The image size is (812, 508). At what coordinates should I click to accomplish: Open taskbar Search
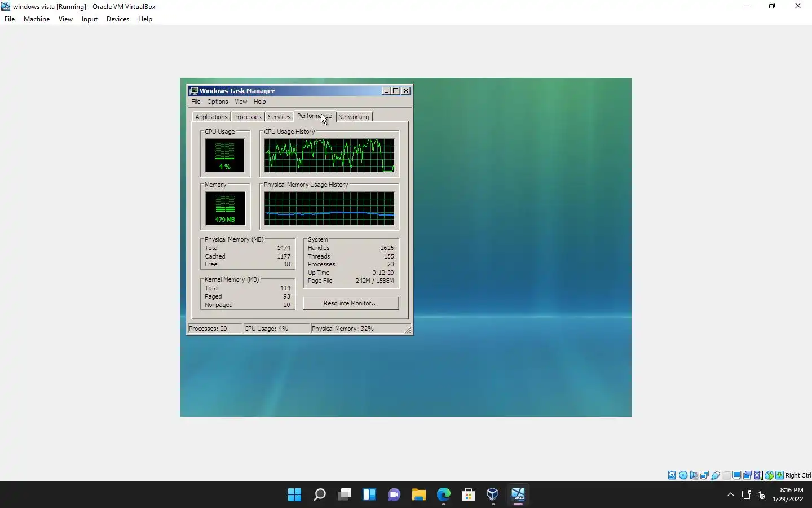319,494
